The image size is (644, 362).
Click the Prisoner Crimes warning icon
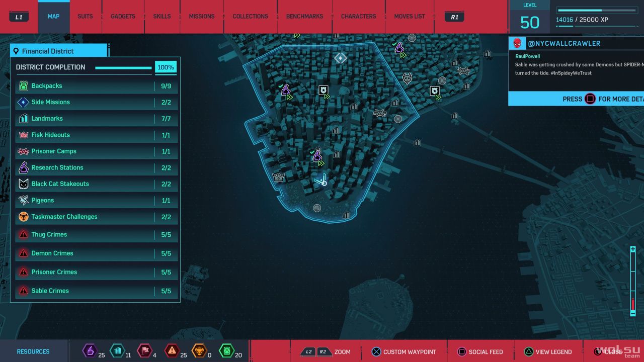[x=23, y=272]
